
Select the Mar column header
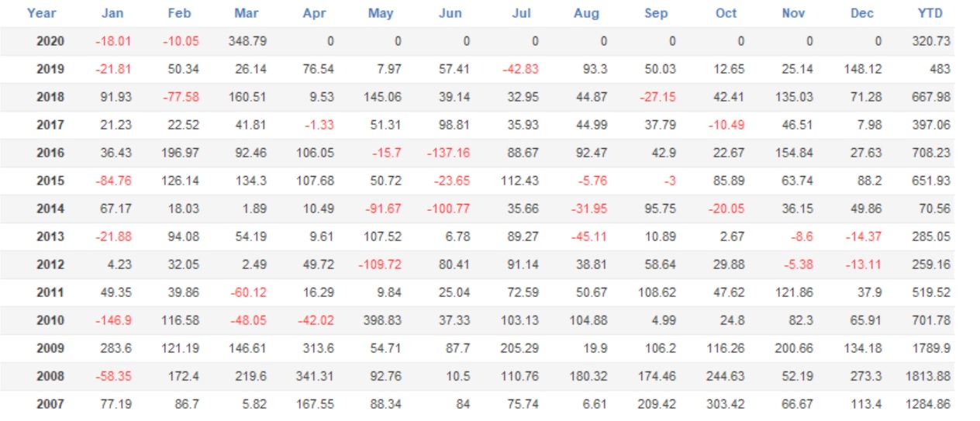click(247, 13)
